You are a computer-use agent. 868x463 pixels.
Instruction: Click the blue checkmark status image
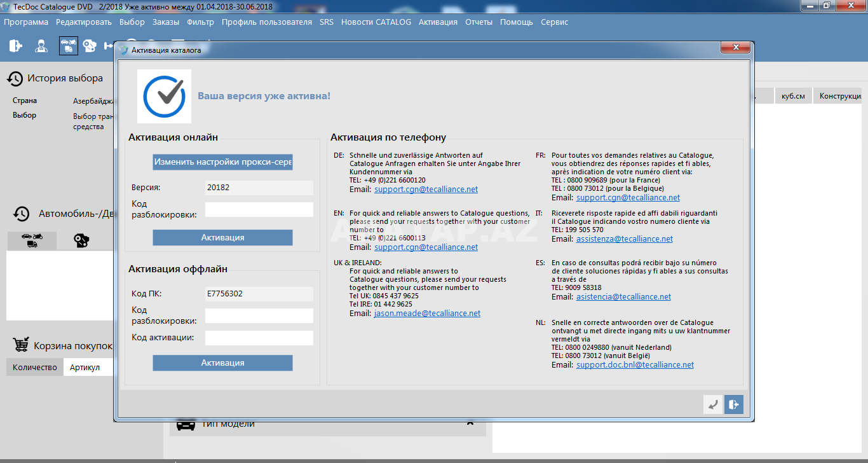pos(164,96)
